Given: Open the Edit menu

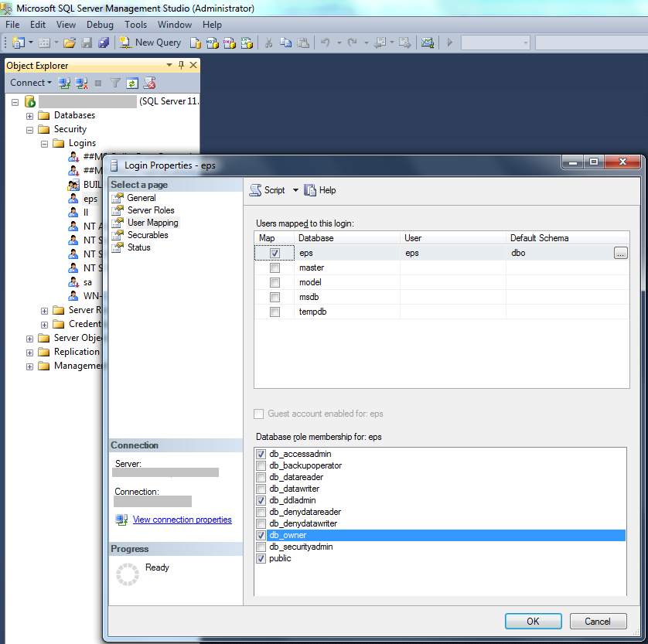Looking at the screenshot, I should [x=38, y=25].
